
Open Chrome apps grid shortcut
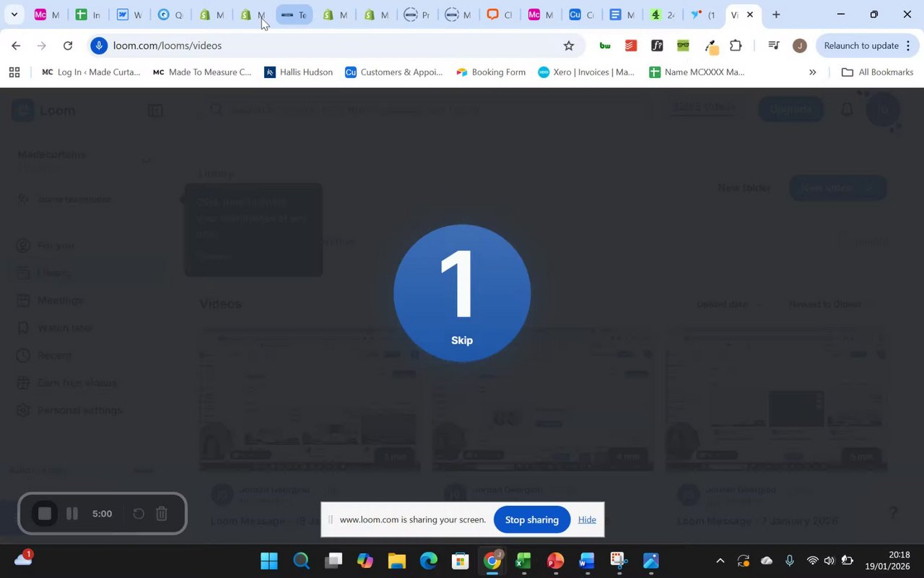pos(14,72)
